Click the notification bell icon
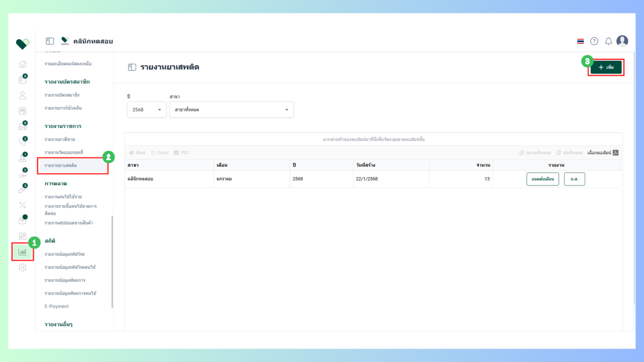The image size is (644, 362). click(x=608, y=41)
